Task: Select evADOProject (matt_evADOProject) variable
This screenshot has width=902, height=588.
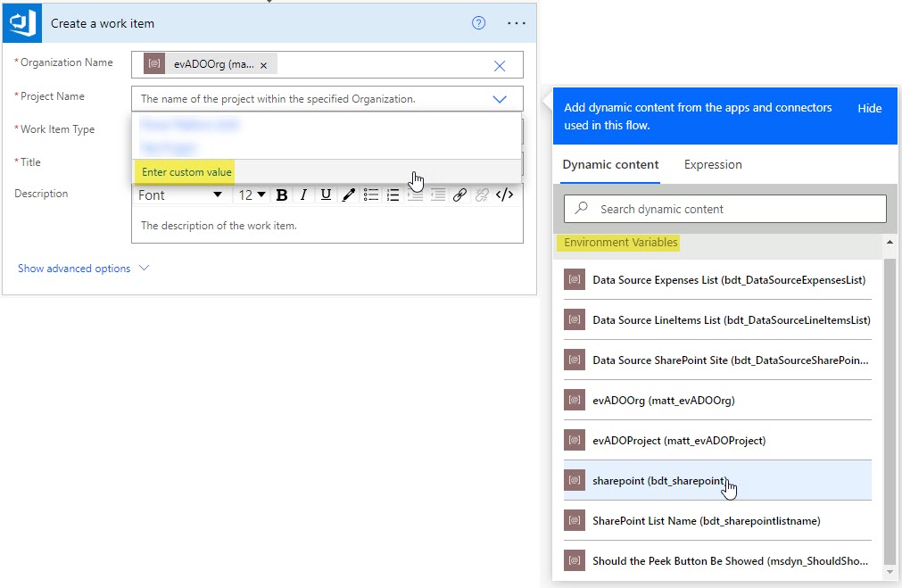Action: (x=717, y=441)
